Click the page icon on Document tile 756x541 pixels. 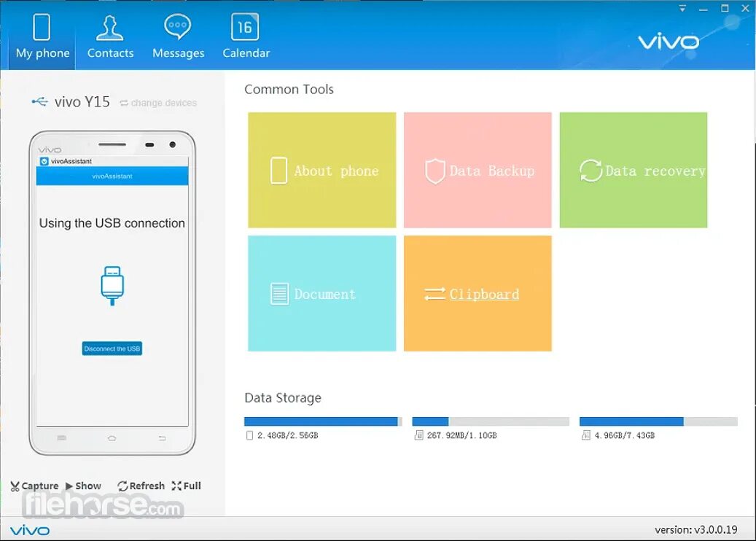pyautogui.click(x=280, y=294)
